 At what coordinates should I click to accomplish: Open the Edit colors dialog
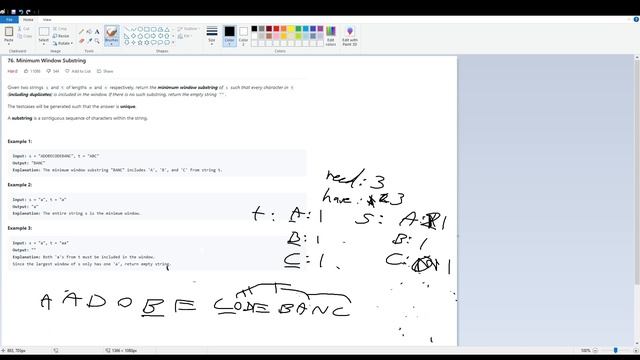[x=331, y=36]
